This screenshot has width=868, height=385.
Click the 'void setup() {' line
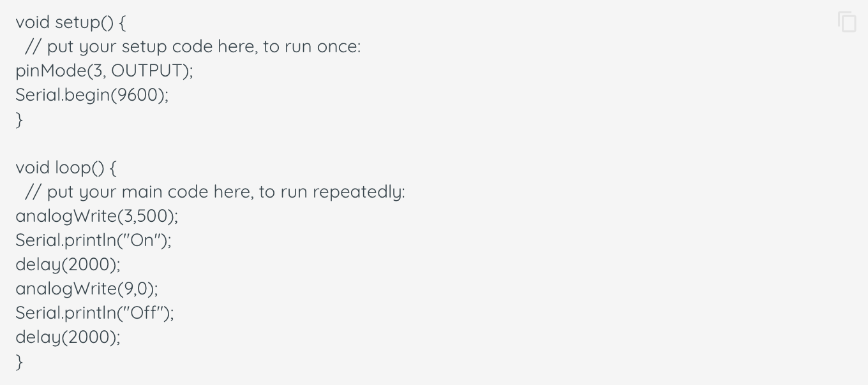pos(71,22)
